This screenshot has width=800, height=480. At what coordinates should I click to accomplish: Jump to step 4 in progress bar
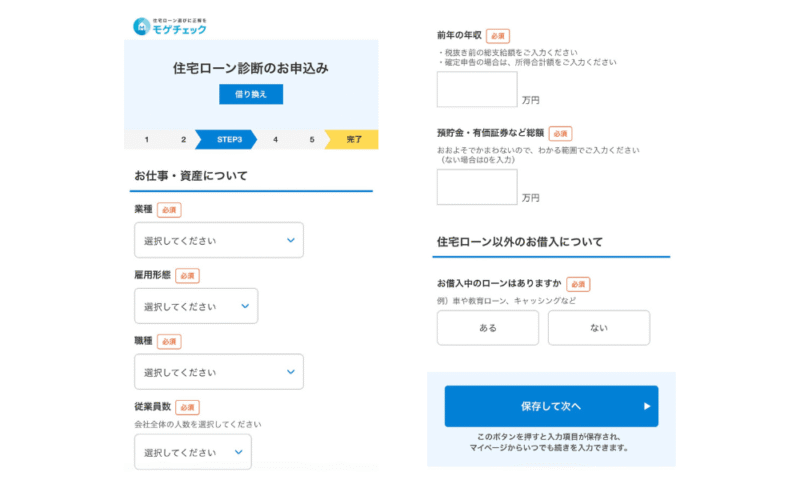click(x=276, y=139)
